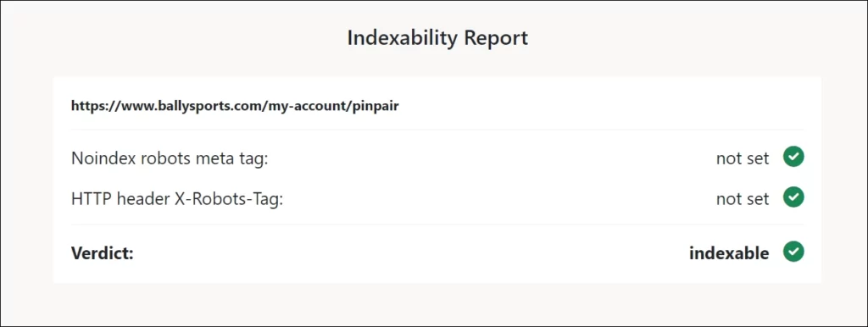Click the 'pinpair' ending of the URL
Image resolution: width=868 pixels, height=327 pixels.
(x=376, y=106)
